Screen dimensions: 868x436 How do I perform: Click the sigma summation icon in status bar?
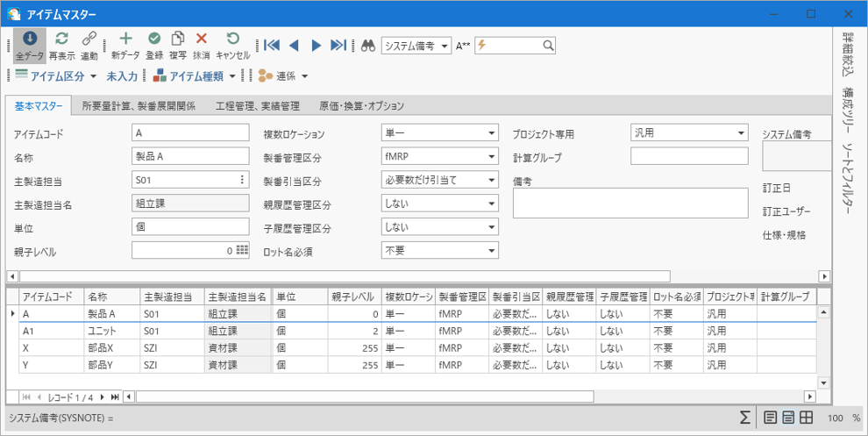click(744, 418)
